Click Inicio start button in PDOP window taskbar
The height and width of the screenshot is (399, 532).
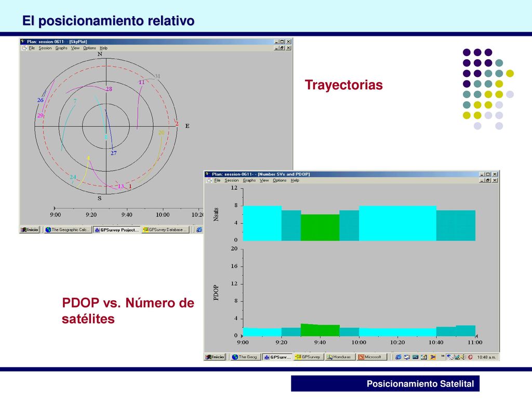point(215,357)
